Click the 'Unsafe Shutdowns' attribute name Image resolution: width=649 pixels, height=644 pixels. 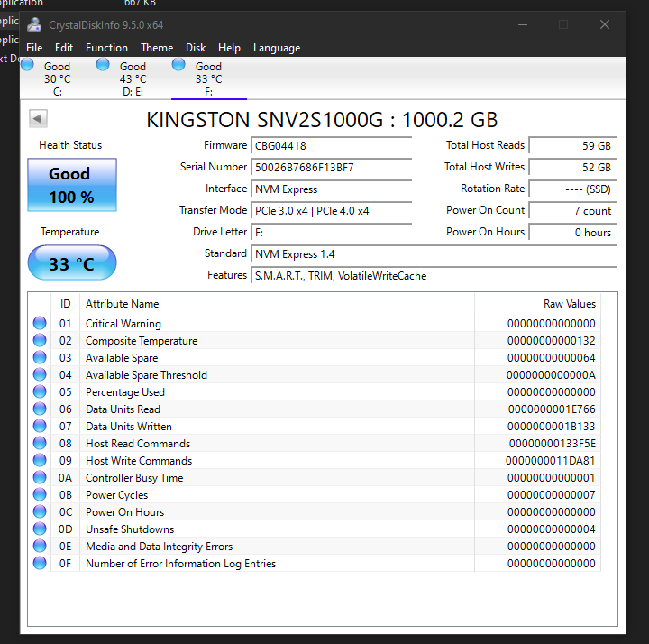tap(130, 529)
